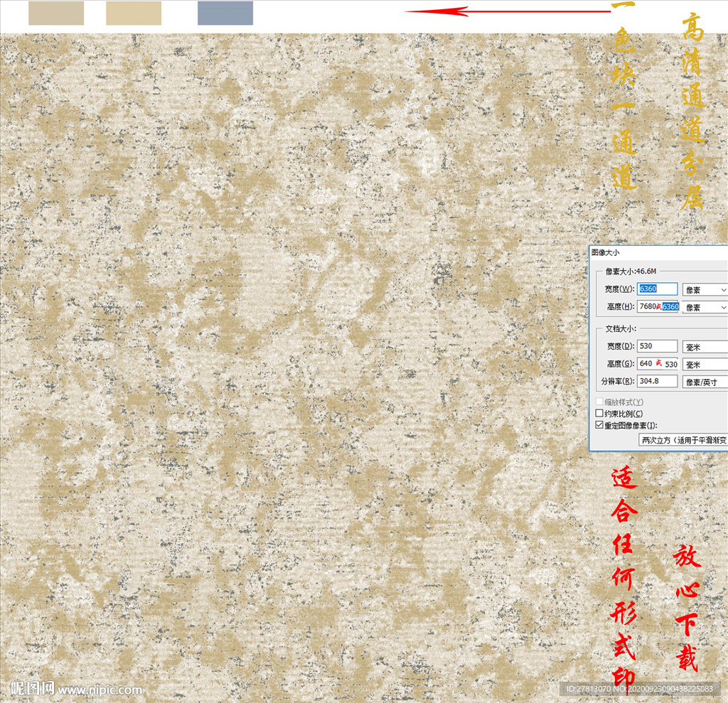Open the pixel height unit dropdown

705,307
